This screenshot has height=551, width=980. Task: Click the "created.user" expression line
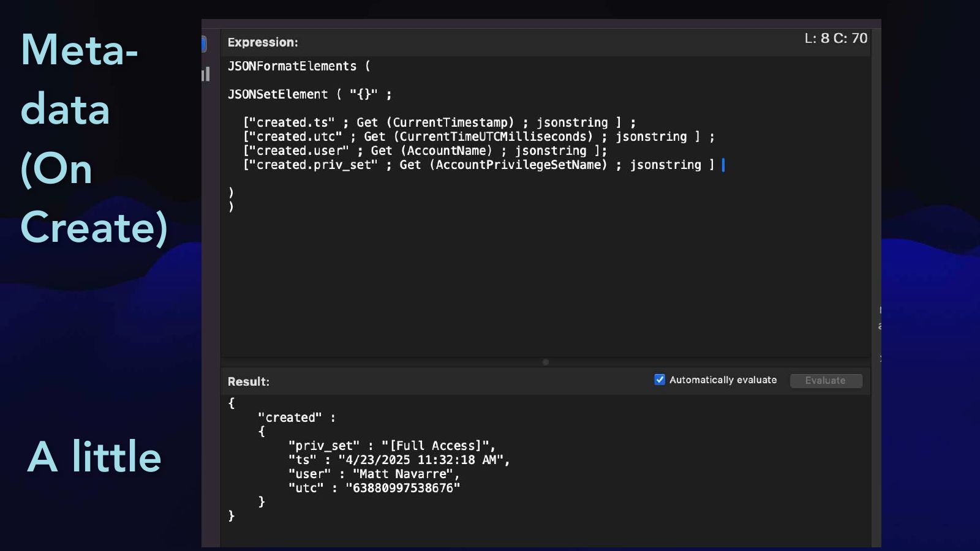(x=425, y=151)
